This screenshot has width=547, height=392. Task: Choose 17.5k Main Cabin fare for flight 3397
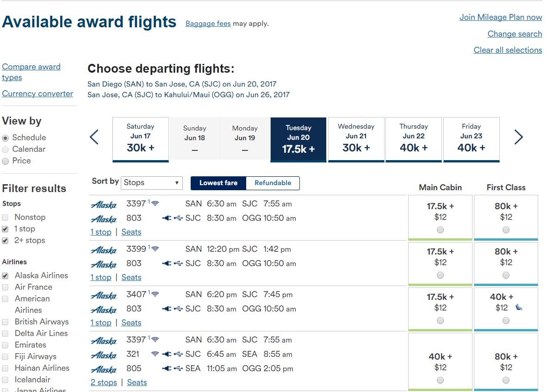440,230
